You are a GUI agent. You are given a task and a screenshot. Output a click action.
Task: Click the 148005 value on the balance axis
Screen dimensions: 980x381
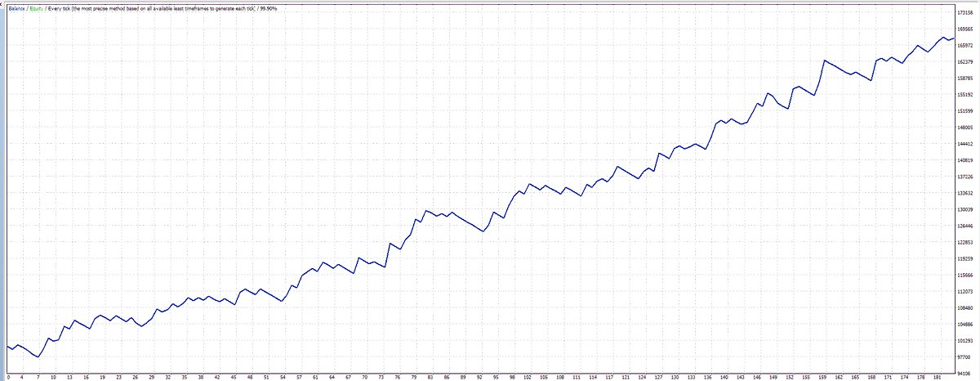click(965, 128)
